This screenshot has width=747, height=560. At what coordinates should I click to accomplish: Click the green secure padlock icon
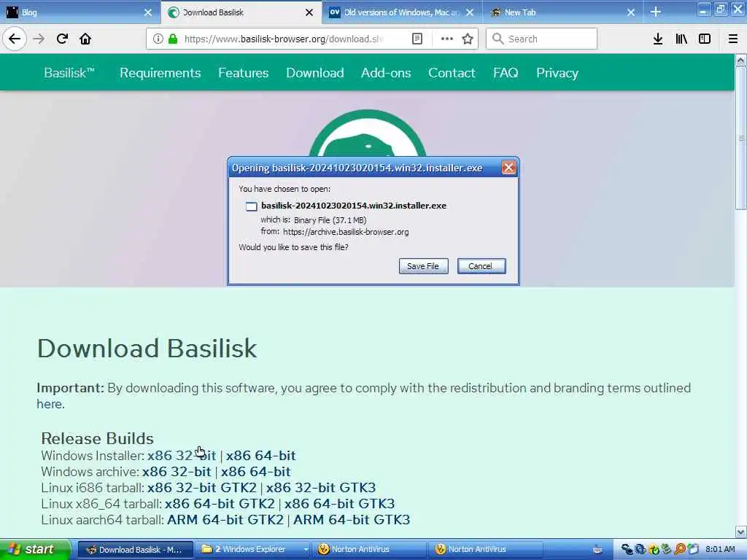[x=173, y=39]
